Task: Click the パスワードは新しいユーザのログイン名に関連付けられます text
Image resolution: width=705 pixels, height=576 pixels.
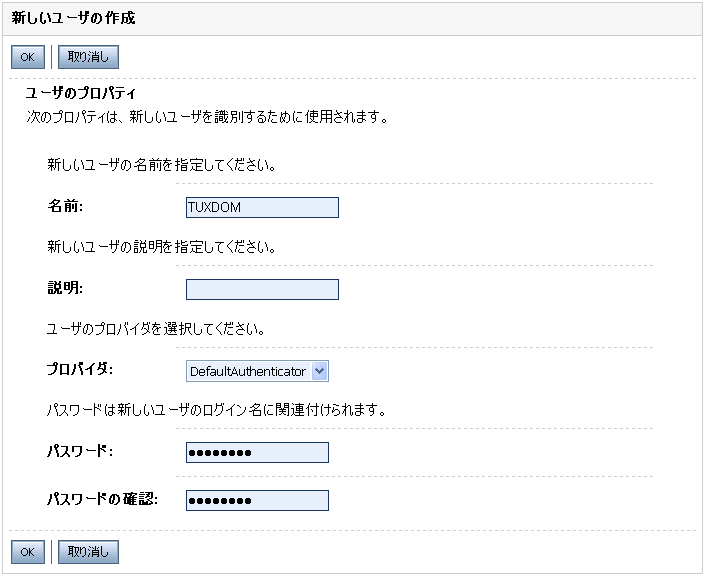Action: click(216, 410)
